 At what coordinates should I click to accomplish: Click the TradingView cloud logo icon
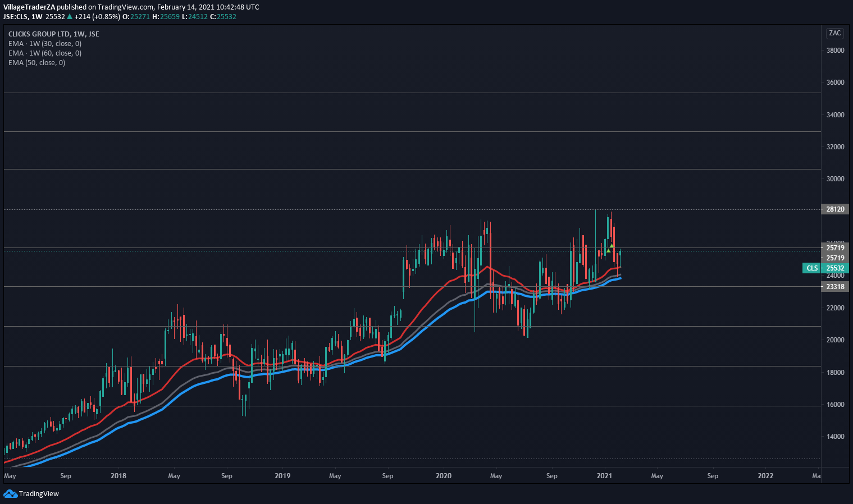10,494
